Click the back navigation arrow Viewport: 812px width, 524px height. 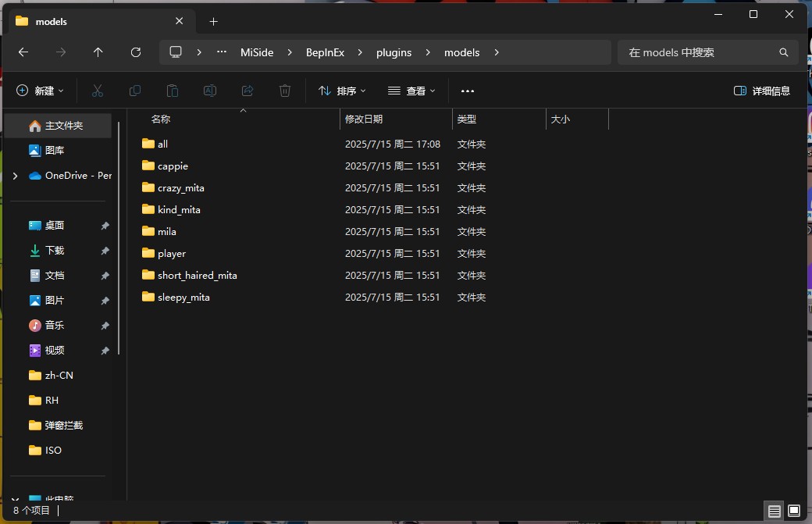(23, 52)
